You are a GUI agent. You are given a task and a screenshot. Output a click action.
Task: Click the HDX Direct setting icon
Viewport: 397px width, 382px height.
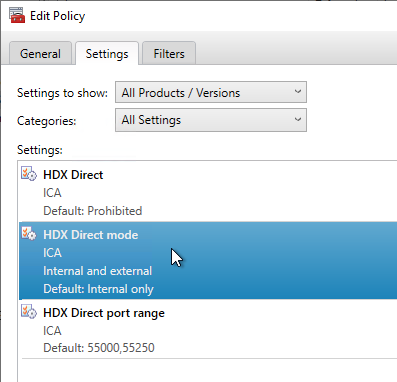point(29,174)
